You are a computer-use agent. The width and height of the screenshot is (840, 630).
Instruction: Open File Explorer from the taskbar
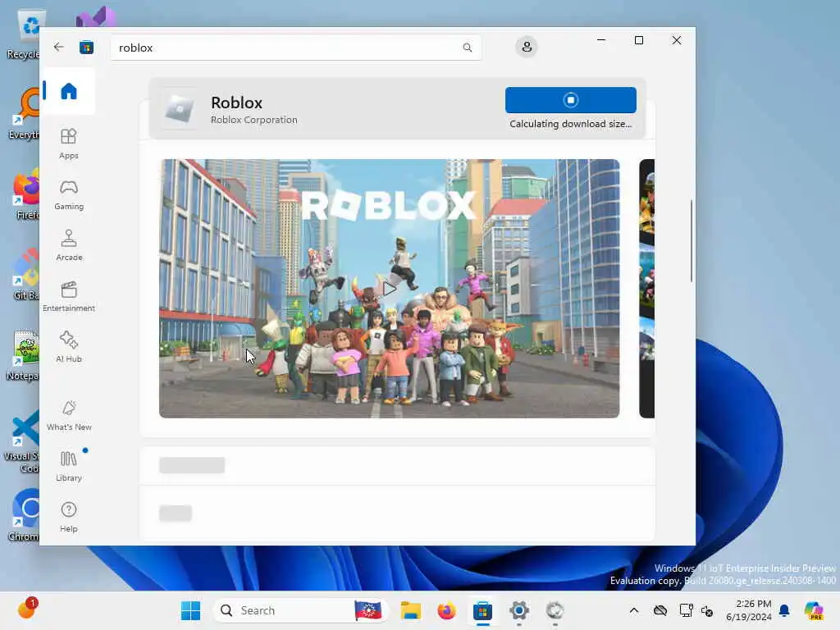click(x=411, y=610)
